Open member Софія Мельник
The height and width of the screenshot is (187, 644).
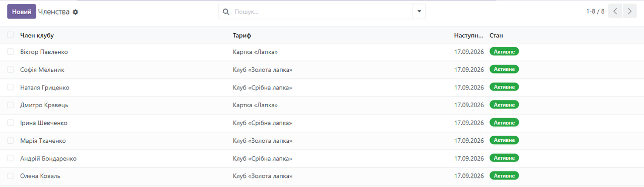(42, 70)
